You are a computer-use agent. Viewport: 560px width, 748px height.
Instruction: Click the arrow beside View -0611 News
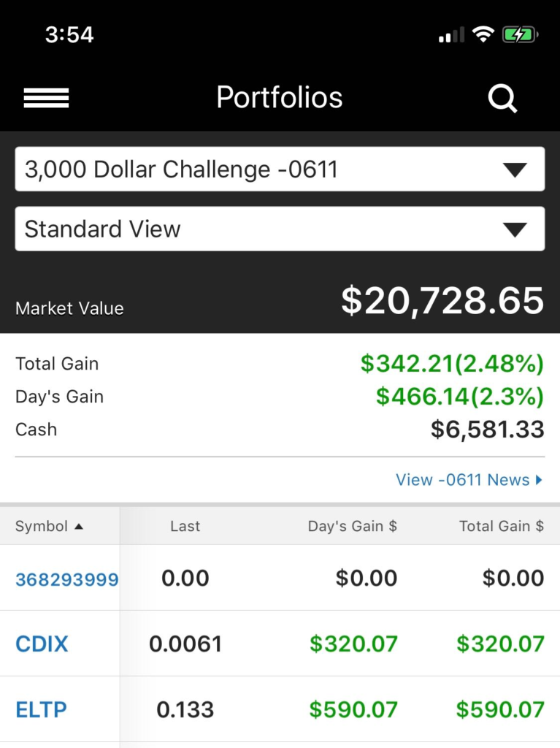coord(539,480)
